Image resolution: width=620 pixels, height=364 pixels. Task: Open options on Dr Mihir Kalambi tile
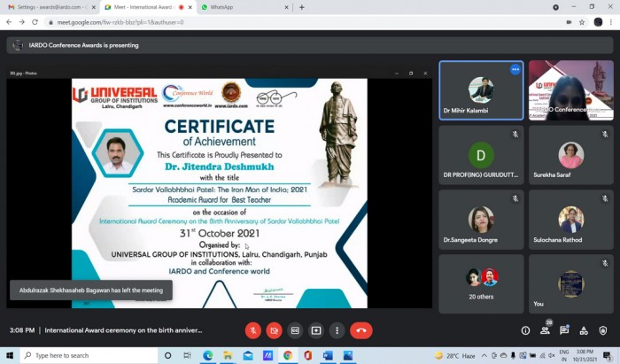(515, 70)
